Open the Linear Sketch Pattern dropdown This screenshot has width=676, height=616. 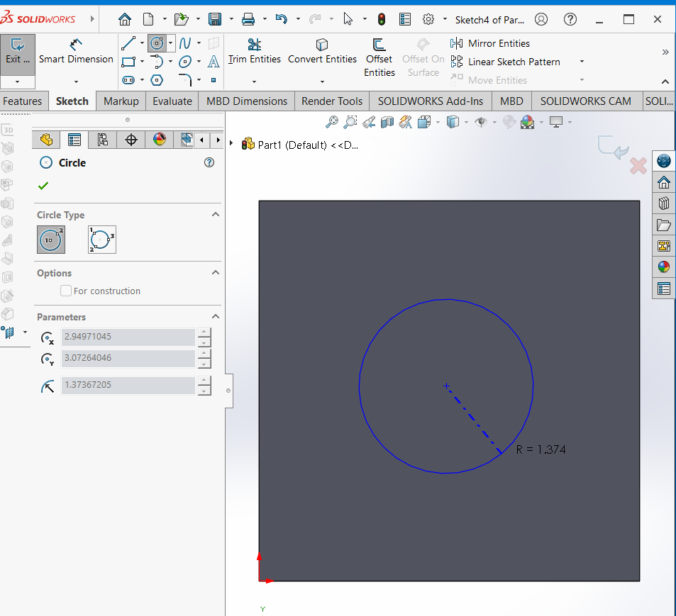[x=582, y=62]
